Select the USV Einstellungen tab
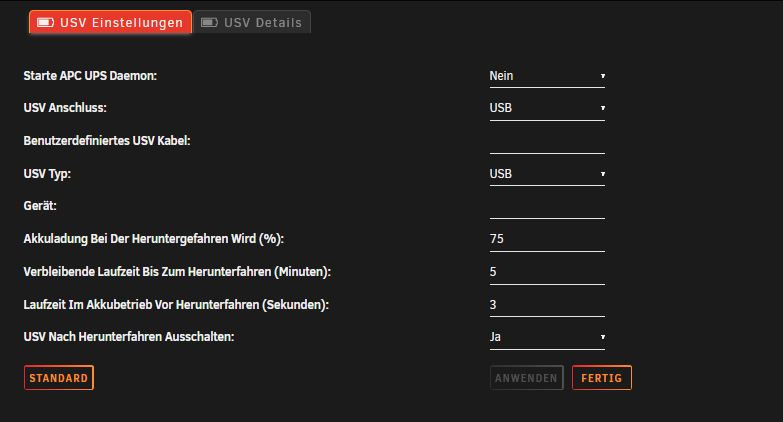The width and height of the screenshot is (783, 422). pyautogui.click(x=110, y=22)
